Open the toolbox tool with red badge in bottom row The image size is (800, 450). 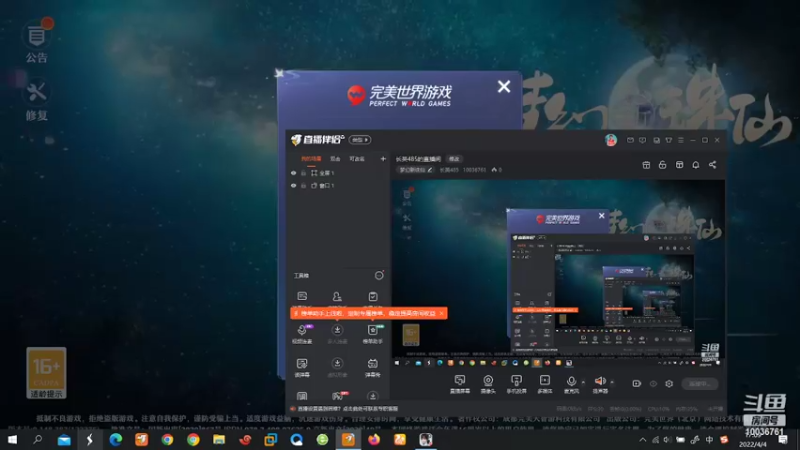(x=338, y=395)
